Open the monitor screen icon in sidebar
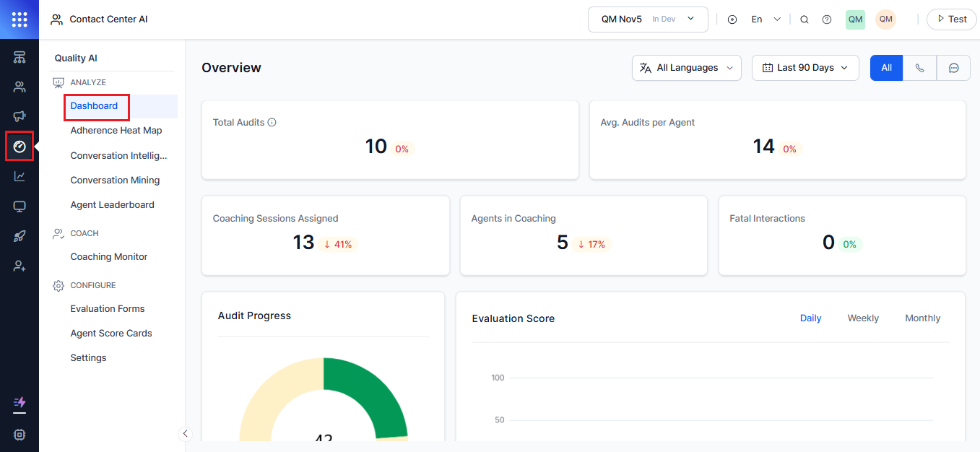This screenshot has height=452, width=980. click(x=19, y=207)
